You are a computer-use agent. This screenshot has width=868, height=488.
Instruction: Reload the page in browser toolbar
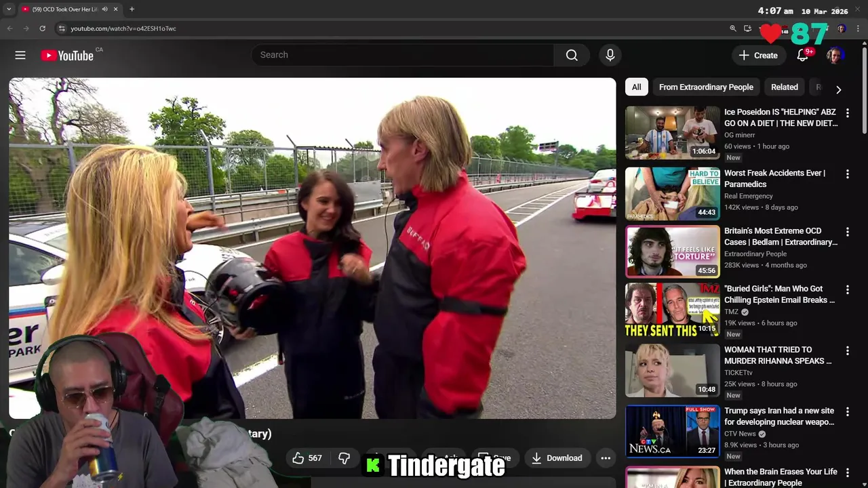pyautogui.click(x=42, y=28)
